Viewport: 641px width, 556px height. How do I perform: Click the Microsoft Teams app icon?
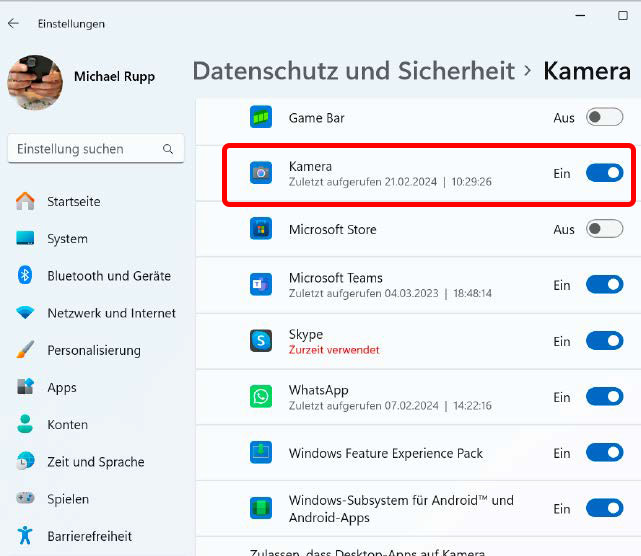click(x=261, y=285)
